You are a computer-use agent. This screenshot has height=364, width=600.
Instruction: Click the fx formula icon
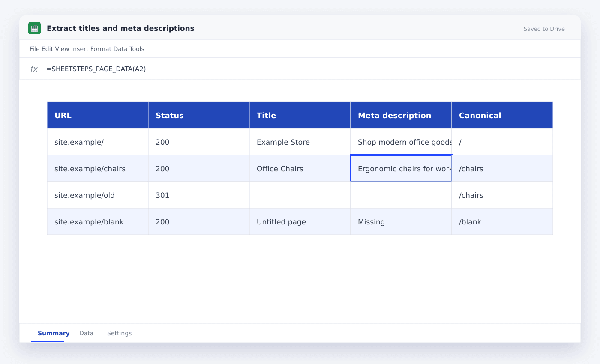34,69
